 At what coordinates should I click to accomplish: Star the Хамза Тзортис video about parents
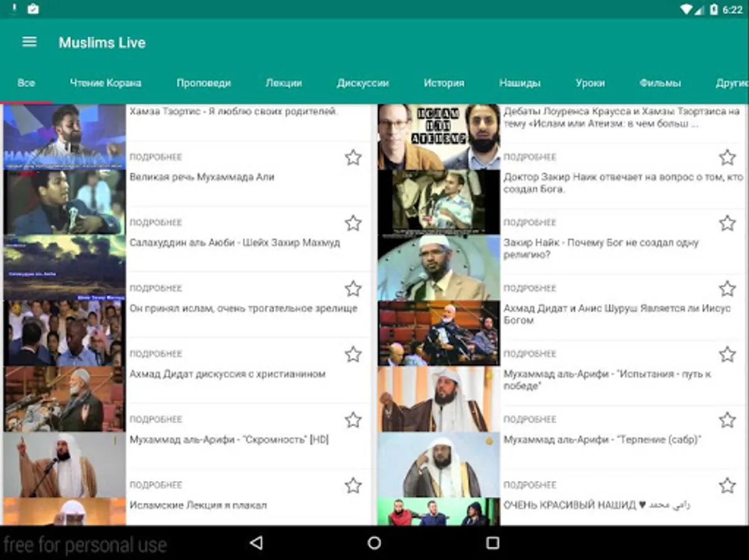[x=353, y=157]
